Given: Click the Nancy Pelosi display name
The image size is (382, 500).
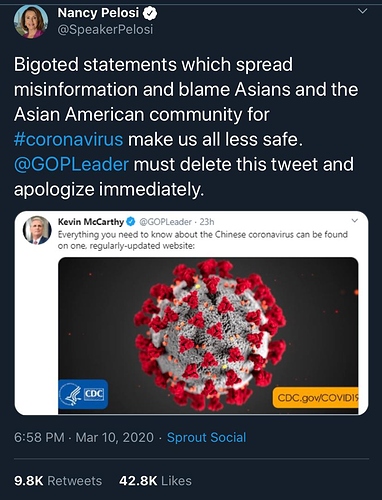Looking at the screenshot, I should [x=98, y=13].
